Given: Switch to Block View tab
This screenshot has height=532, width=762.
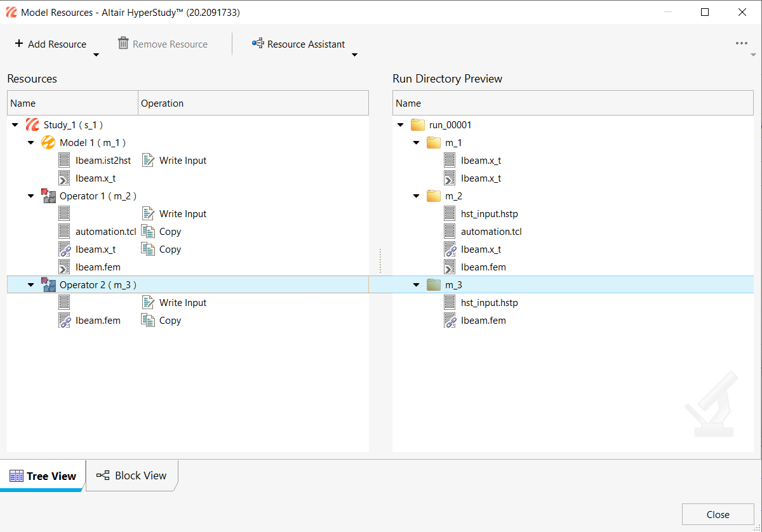Looking at the screenshot, I should 132,475.
